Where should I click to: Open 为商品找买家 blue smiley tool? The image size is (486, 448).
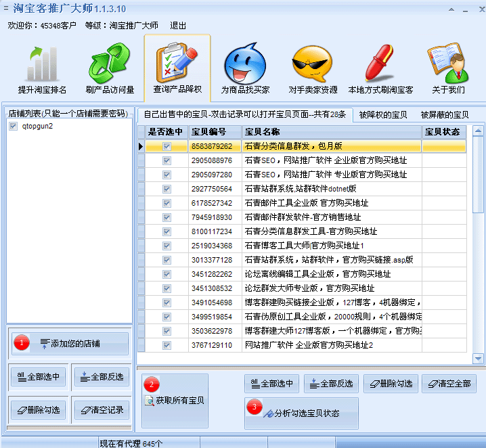pos(245,70)
